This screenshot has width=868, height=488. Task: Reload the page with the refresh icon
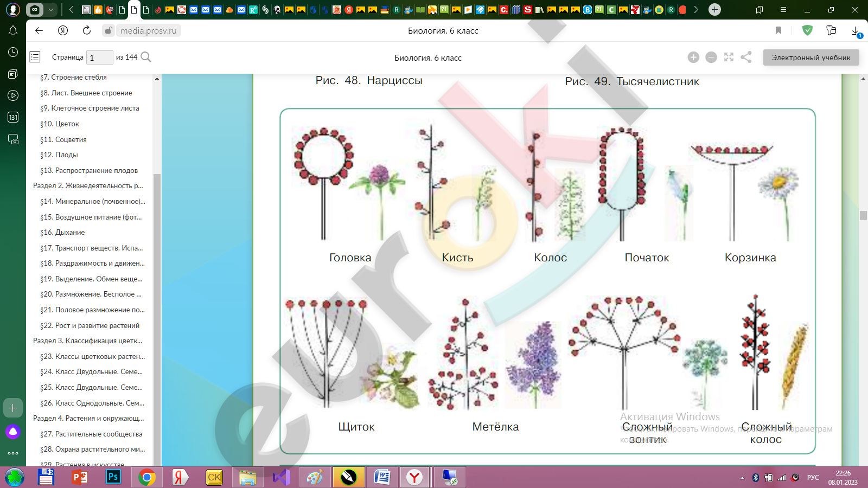coord(87,30)
